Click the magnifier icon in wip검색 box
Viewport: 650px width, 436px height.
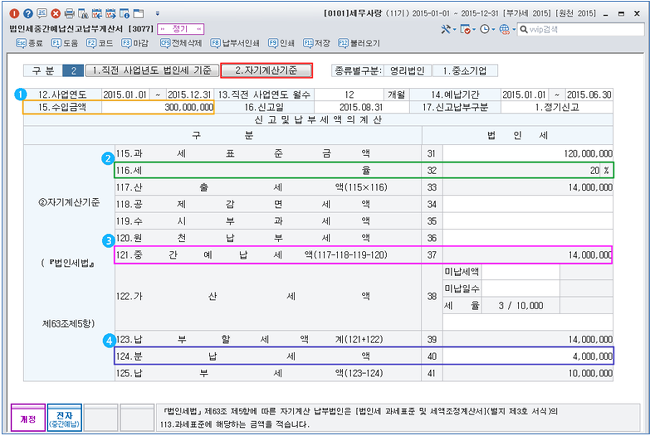(x=524, y=29)
